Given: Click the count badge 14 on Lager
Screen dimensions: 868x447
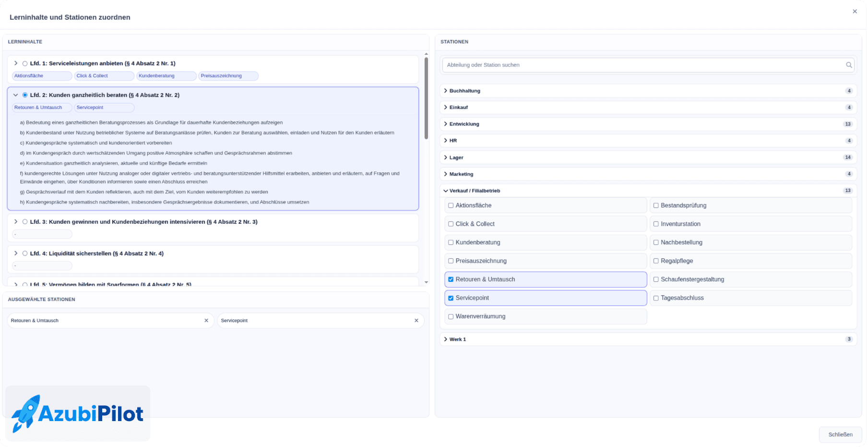Looking at the screenshot, I should [848, 157].
